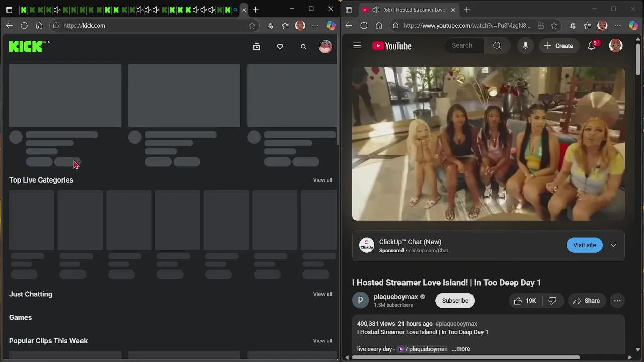Open the YouTube account avatar menu
644x362 pixels.
pos(616,46)
